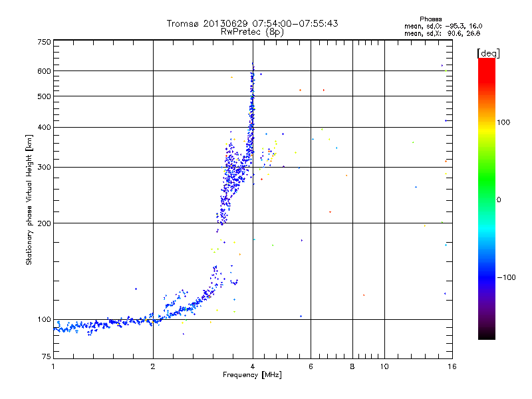Click the 200 tick label on y-axis
The width and height of the screenshot is (532, 399).
44,223
